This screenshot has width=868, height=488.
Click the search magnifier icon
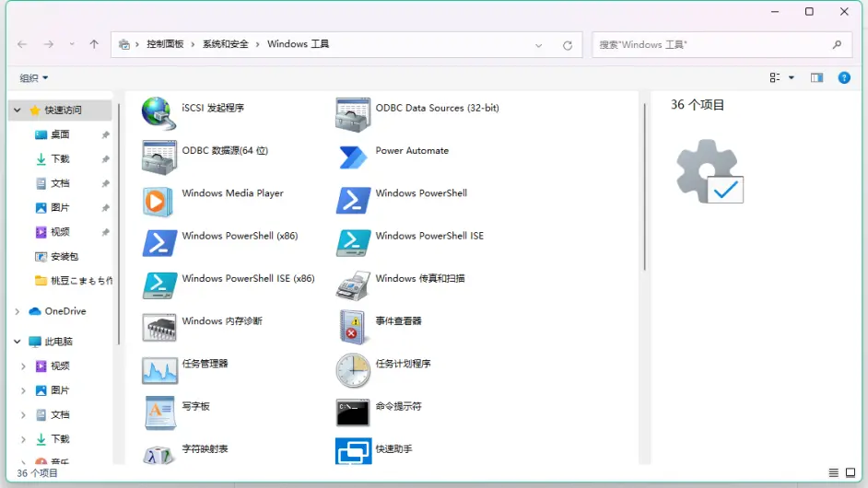(x=837, y=45)
